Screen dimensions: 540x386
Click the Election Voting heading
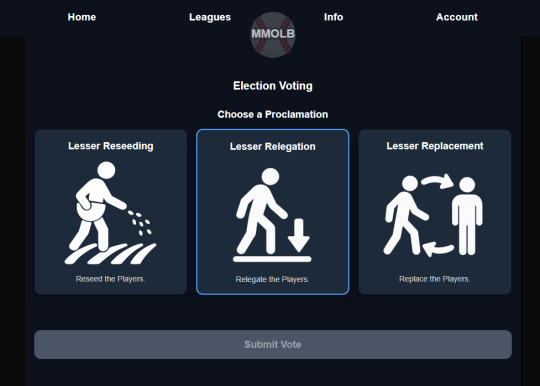273,86
